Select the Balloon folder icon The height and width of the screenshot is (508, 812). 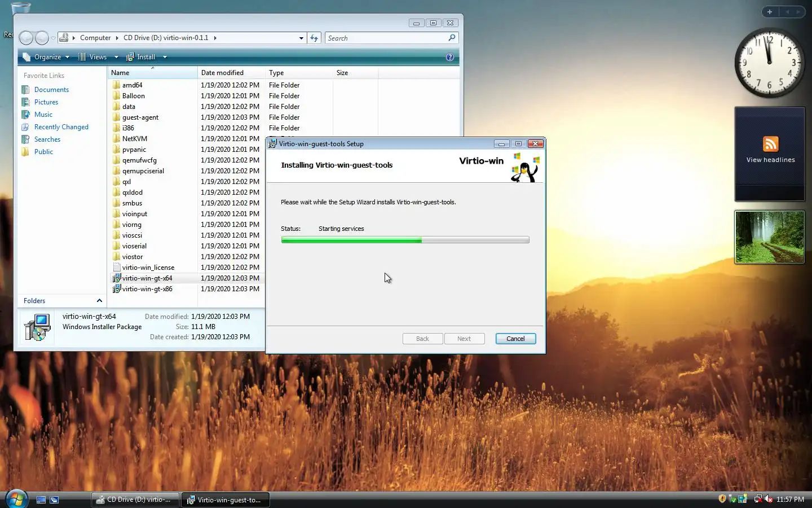point(117,96)
